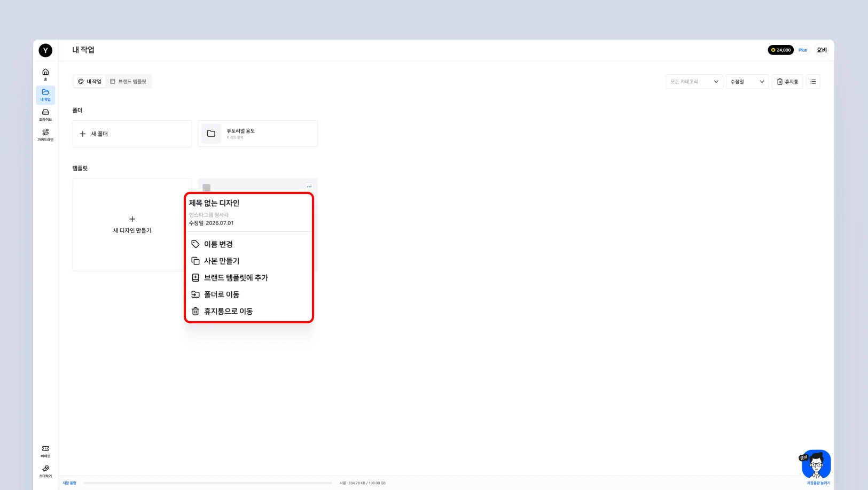Click the 수정일: 2026.07.01 text

point(211,223)
